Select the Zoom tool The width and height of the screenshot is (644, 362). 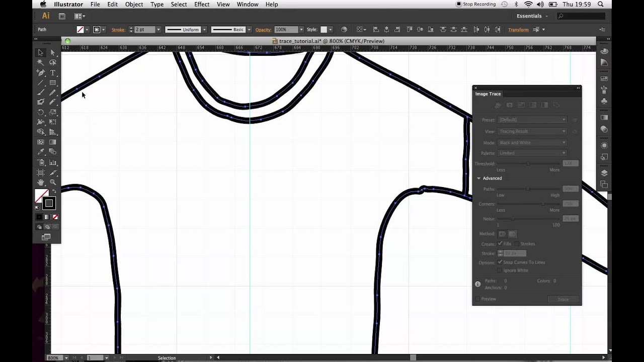(x=53, y=182)
